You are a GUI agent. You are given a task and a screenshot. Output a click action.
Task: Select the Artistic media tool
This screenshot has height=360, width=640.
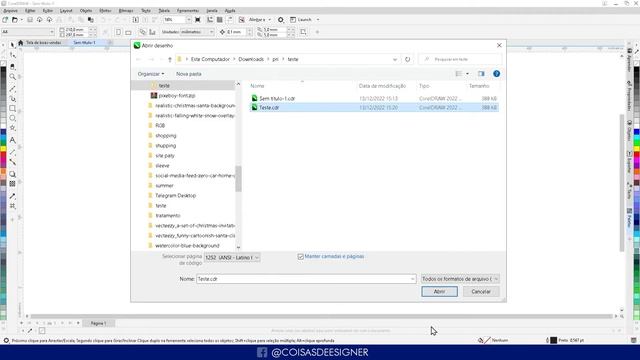point(13,98)
